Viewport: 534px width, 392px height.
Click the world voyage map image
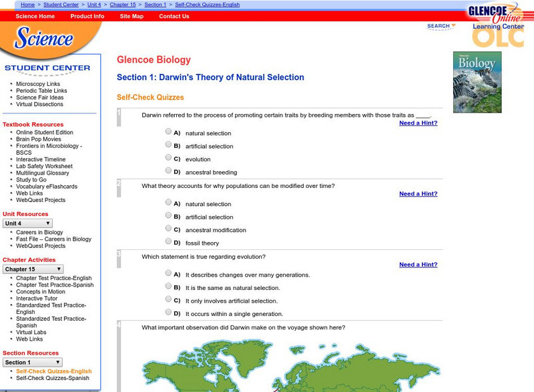(x=291, y=367)
